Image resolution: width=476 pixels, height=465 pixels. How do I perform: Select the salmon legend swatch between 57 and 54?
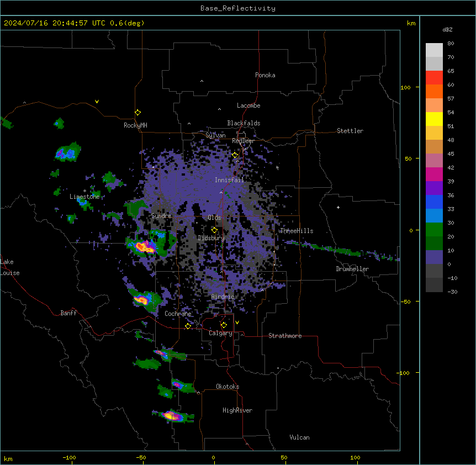(434, 105)
